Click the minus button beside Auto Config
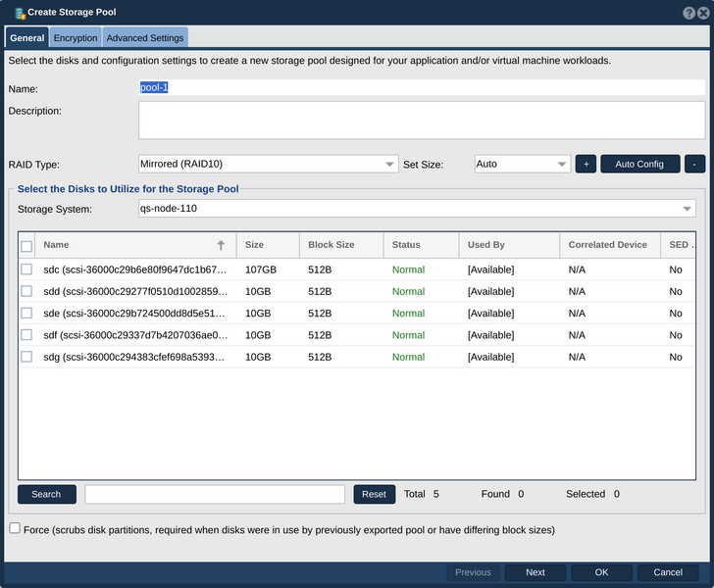The image size is (714, 588). click(x=694, y=164)
